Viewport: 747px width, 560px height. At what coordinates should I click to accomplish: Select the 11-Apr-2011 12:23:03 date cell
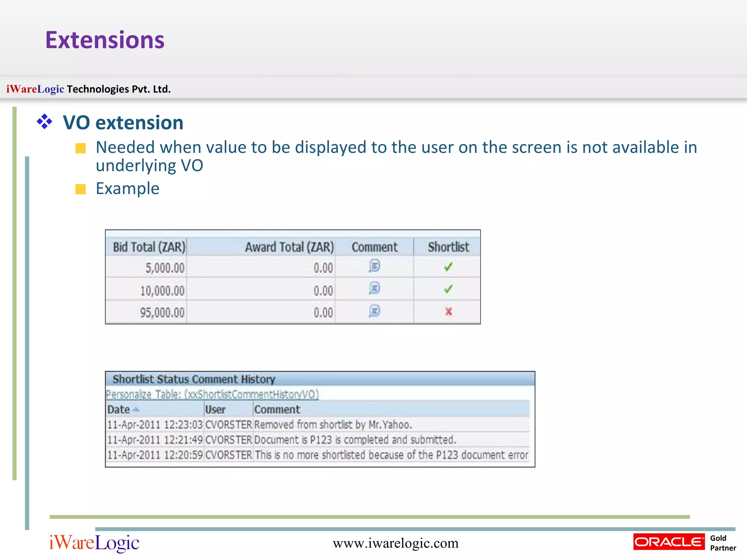point(155,425)
